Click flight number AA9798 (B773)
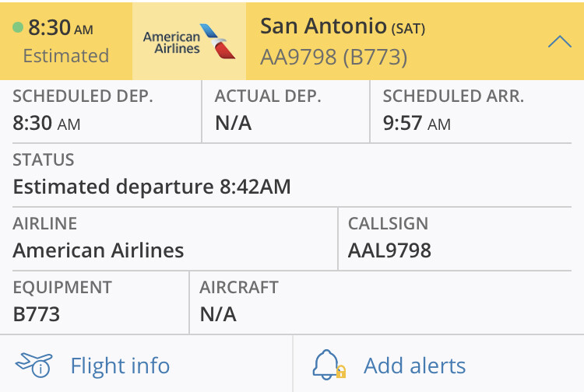The image size is (584, 392). tap(333, 57)
